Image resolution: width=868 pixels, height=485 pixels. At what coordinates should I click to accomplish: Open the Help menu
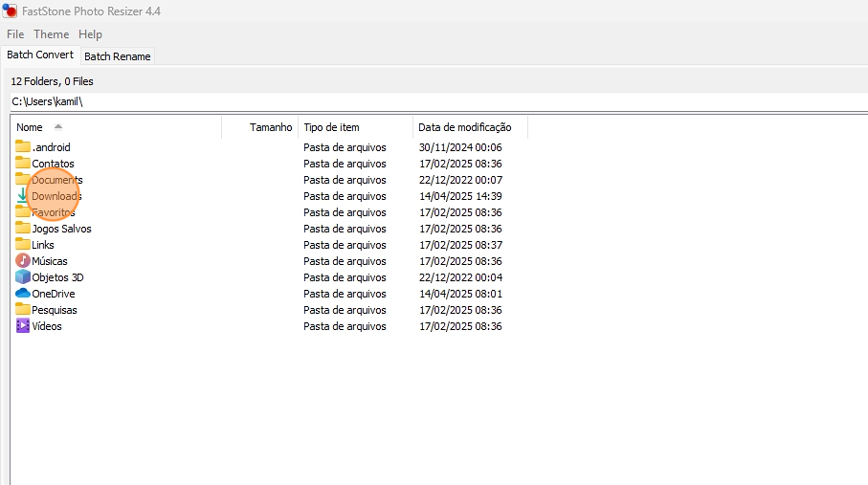90,34
